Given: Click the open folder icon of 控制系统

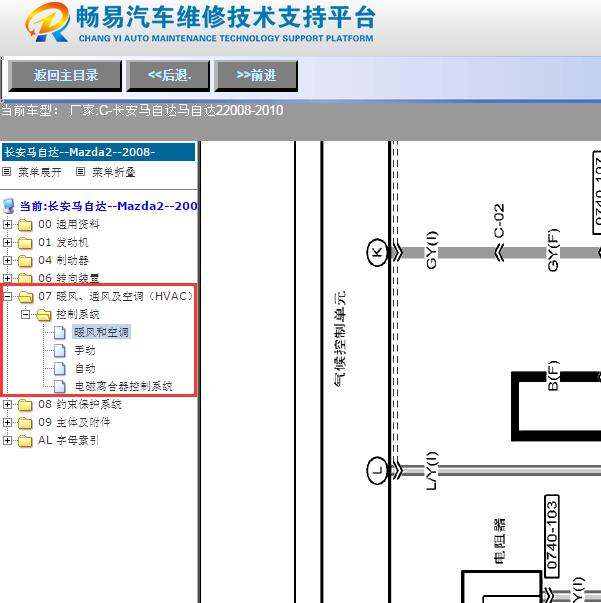Looking at the screenshot, I should click(x=43, y=315).
